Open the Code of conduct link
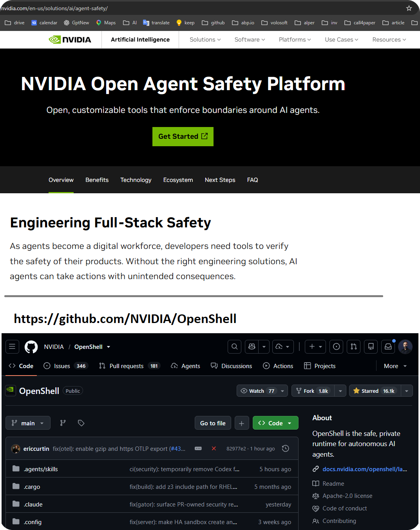The width and height of the screenshot is (420, 530). click(345, 508)
